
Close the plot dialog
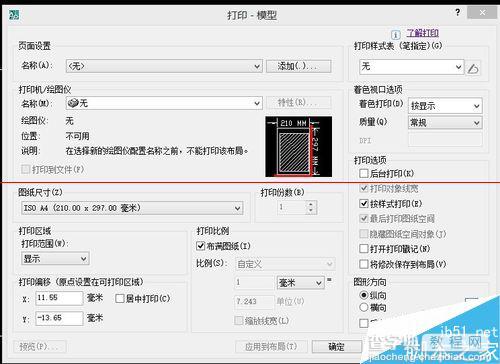coord(482,13)
